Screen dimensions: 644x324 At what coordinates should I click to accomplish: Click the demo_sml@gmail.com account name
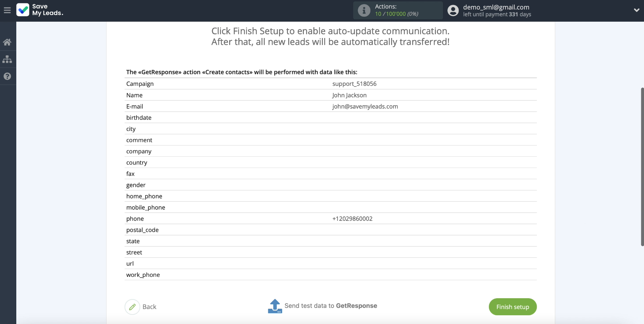[496, 7]
